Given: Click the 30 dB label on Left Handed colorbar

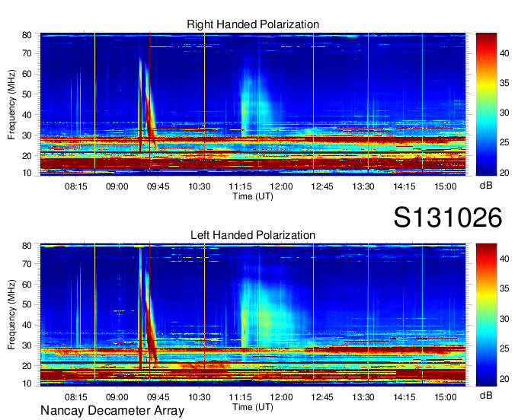Looking at the screenshot, I should click(x=504, y=319).
